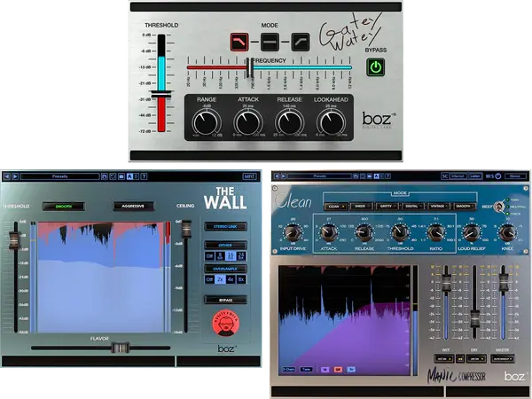This screenshot has height=399, width=532.
Task: Select Sheer mode in Manic Compressor
Action: 361,207
